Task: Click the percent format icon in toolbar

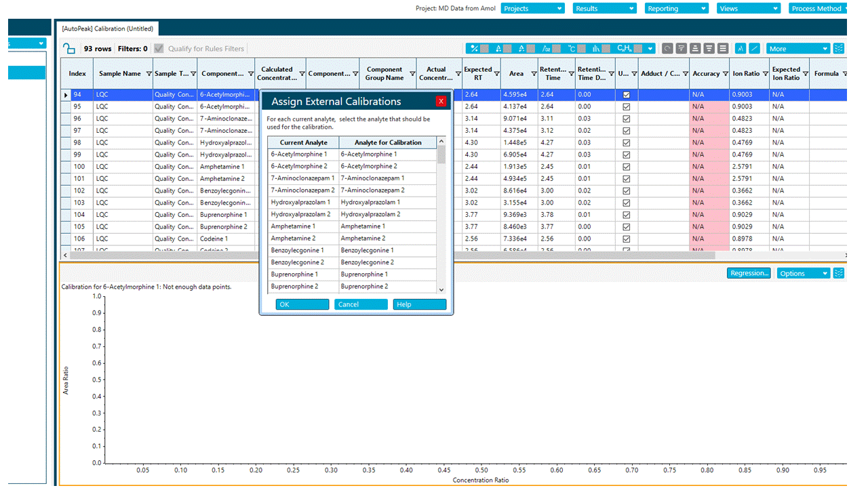Action: tap(475, 49)
